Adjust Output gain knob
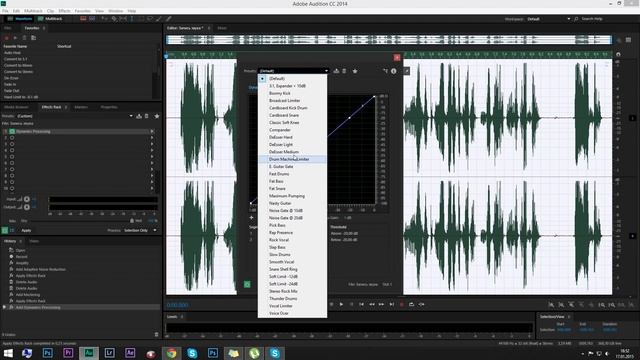Viewport: 640px width, 360px height. coord(27,207)
